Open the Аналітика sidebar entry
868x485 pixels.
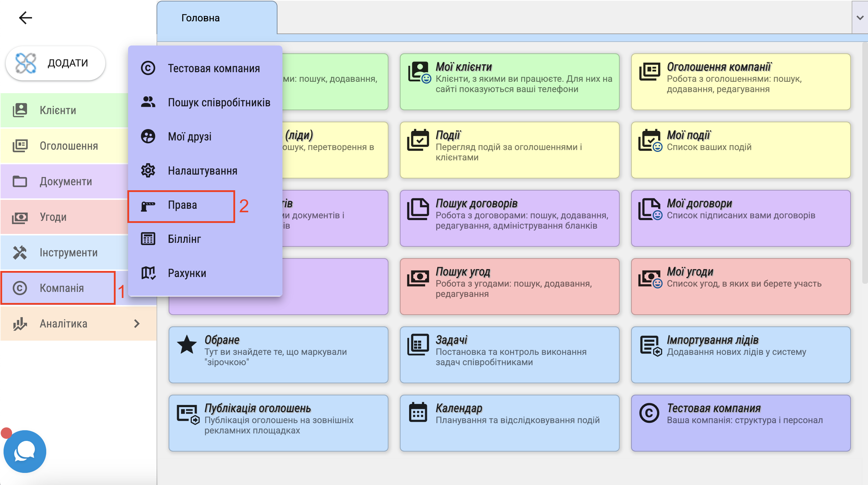(x=79, y=324)
